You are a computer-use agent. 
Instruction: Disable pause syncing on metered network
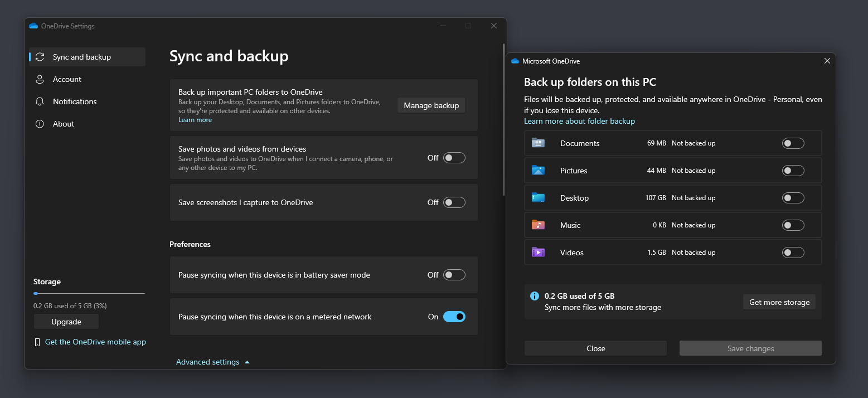(454, 317)
